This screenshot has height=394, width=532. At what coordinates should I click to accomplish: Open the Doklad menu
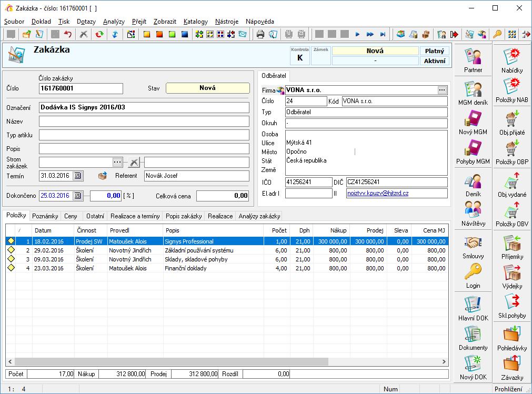coord(41,22)
